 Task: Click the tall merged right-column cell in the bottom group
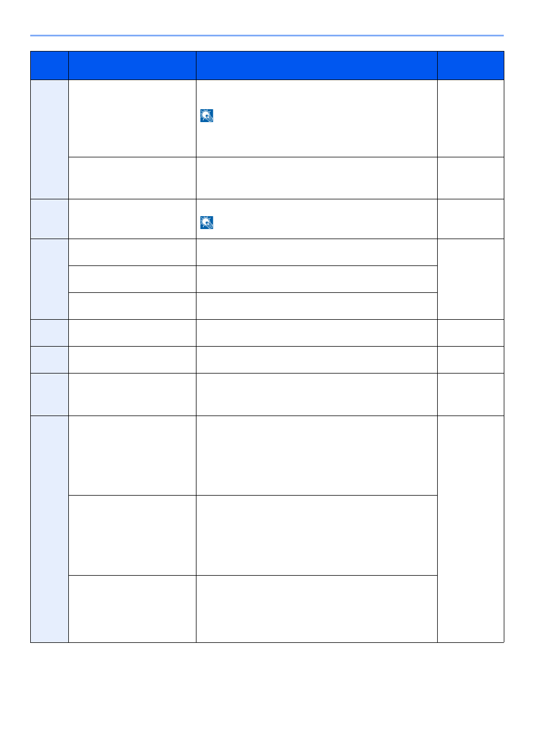(x=471, y=529)
